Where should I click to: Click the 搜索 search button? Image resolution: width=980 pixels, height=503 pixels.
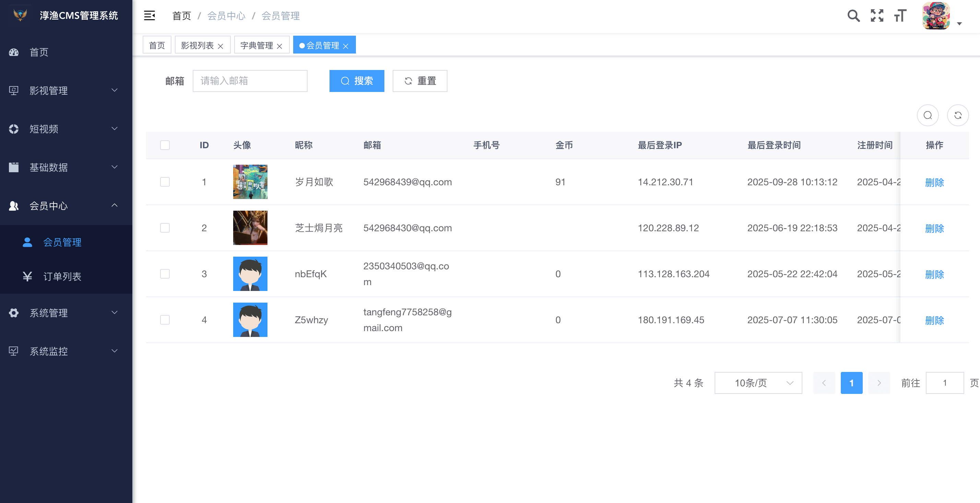(x=357, y=81)
